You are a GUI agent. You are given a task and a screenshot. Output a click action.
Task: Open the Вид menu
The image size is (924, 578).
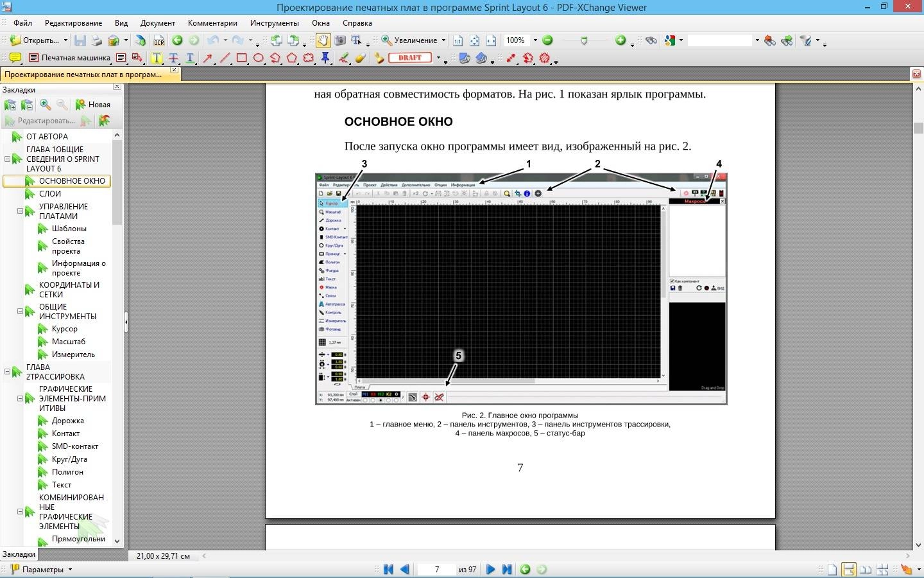(x=121, y=22)
